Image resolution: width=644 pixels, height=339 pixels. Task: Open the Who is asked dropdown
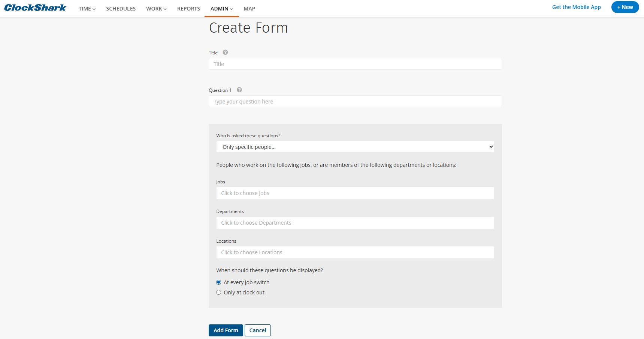(355, 147)
